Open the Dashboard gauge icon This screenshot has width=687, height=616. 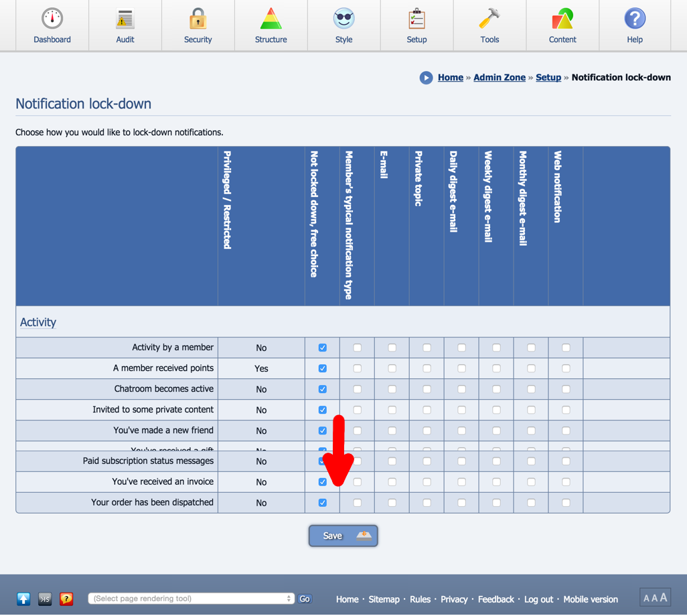point(52,19)
